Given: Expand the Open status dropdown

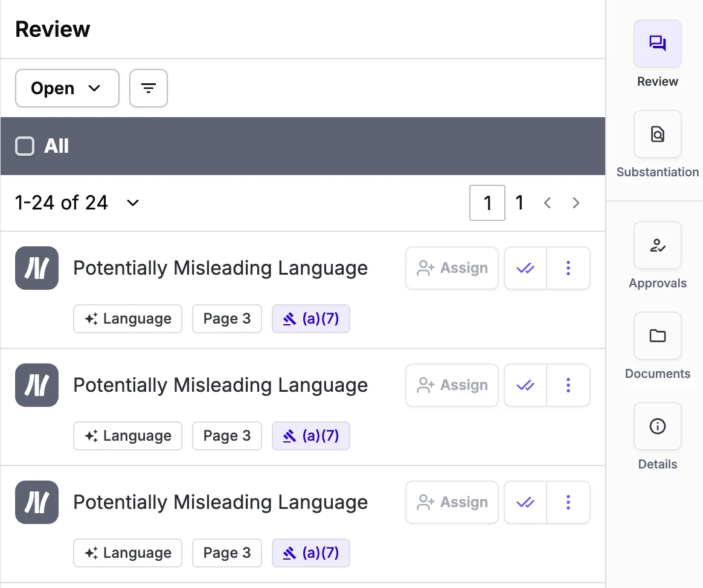Looking at the screenshot, I should (x=67, y=88).
